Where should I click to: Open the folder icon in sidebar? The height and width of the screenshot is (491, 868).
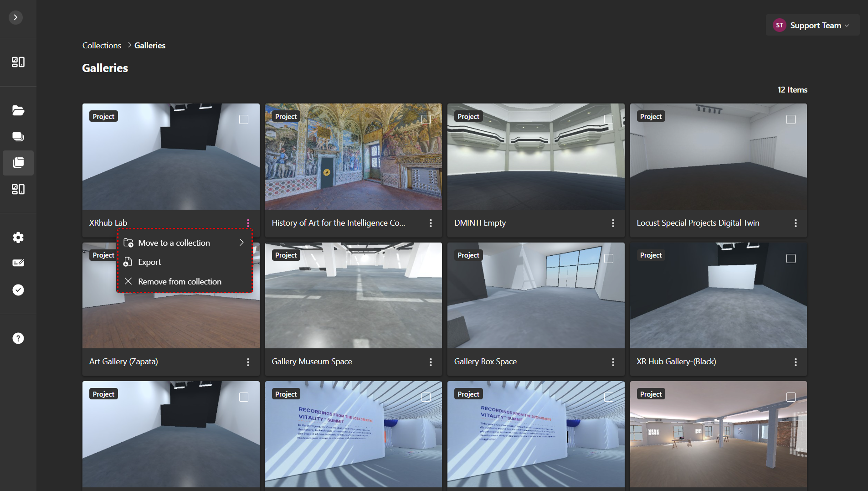(x=18, y=110)
